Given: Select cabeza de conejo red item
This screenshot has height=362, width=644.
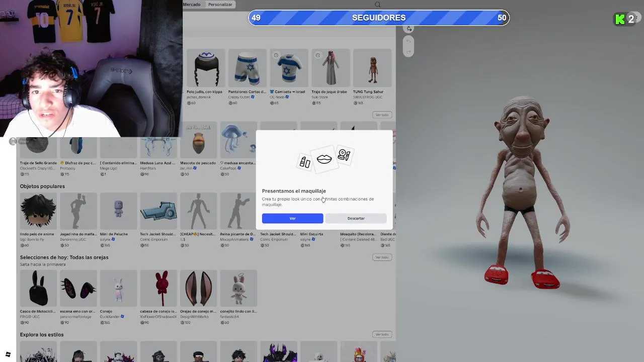Looking at the screenshot, I should (158, 288).
